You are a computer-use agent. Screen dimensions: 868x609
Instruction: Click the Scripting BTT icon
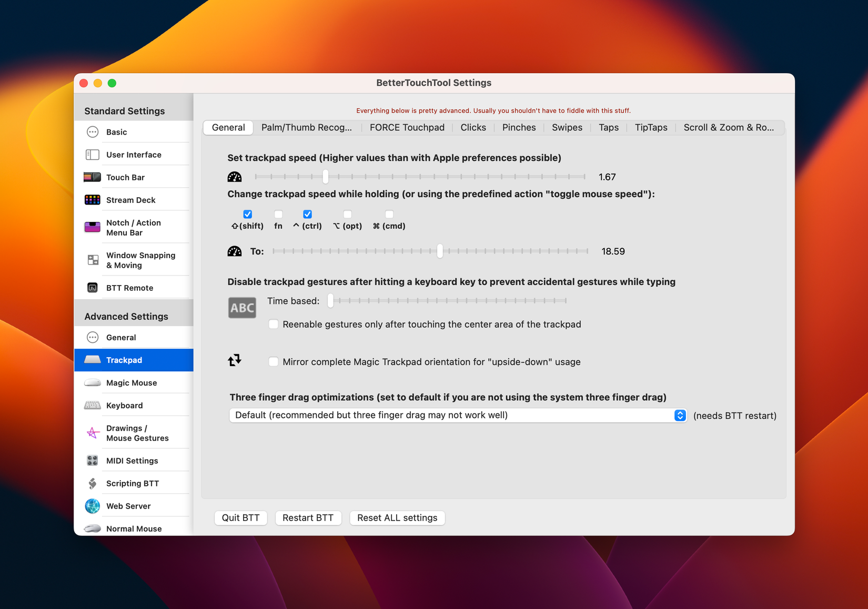point(93,483)
